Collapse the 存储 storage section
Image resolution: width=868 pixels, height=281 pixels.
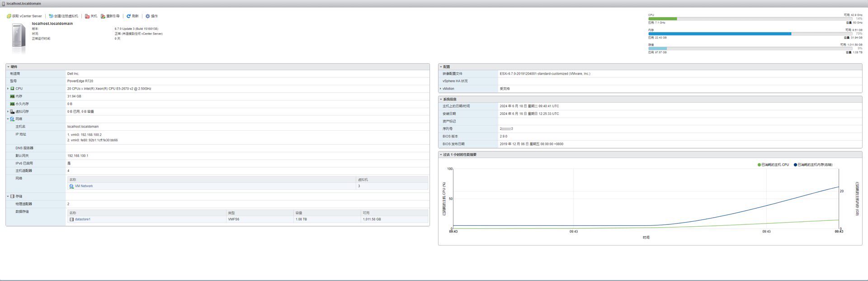pos(8,196)
